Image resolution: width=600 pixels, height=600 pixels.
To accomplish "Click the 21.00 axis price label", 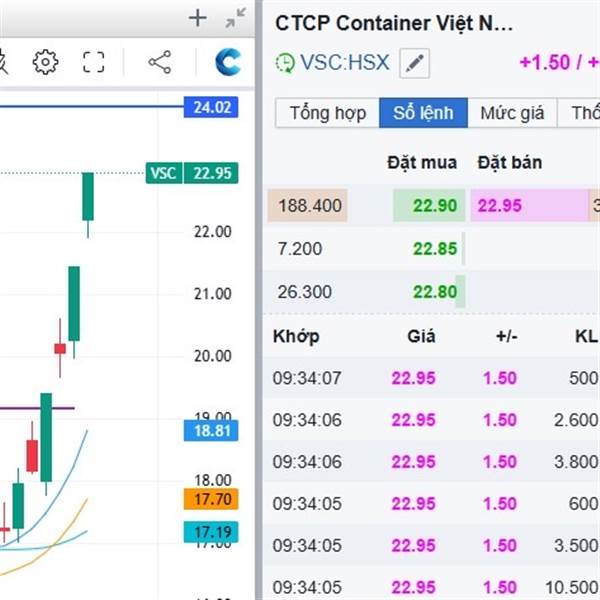I will tap(212, 294).
